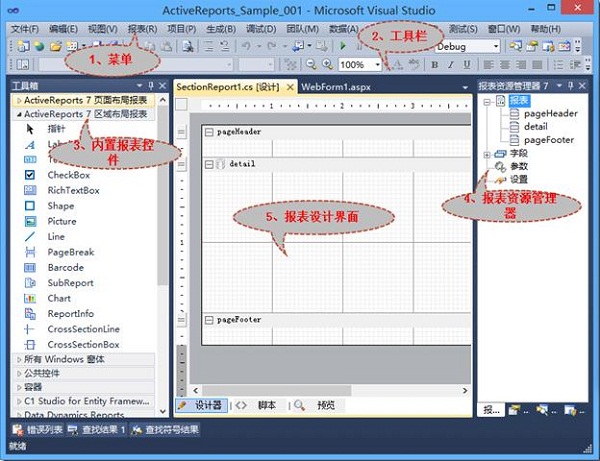Image resolution: width=600 pixels, height=461 pixels.
Task: Expand C1 Studio for Entity Framework group
Action: (x=19, y=401)
